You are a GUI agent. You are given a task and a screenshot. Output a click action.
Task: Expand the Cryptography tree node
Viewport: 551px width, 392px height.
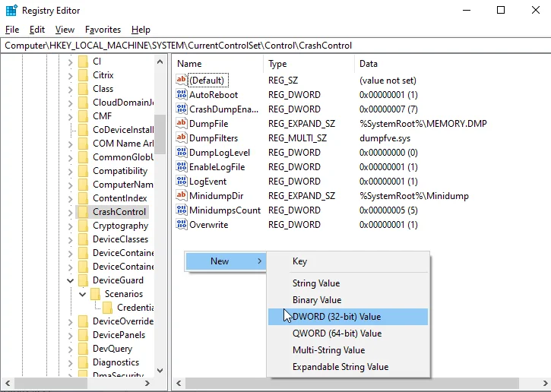click(x=70, y=226)
